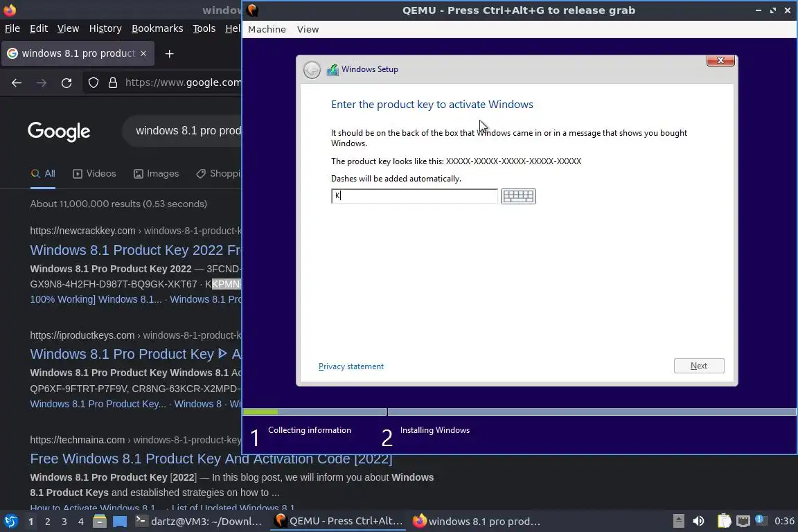
Task: Open the application menu on taskbar
Action: [10, 522]
